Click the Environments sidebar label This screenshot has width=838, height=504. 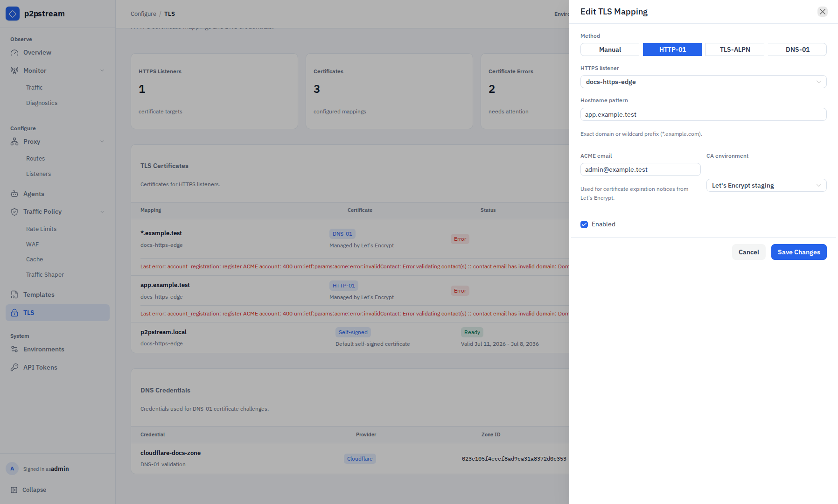click(x=44, y=349)
